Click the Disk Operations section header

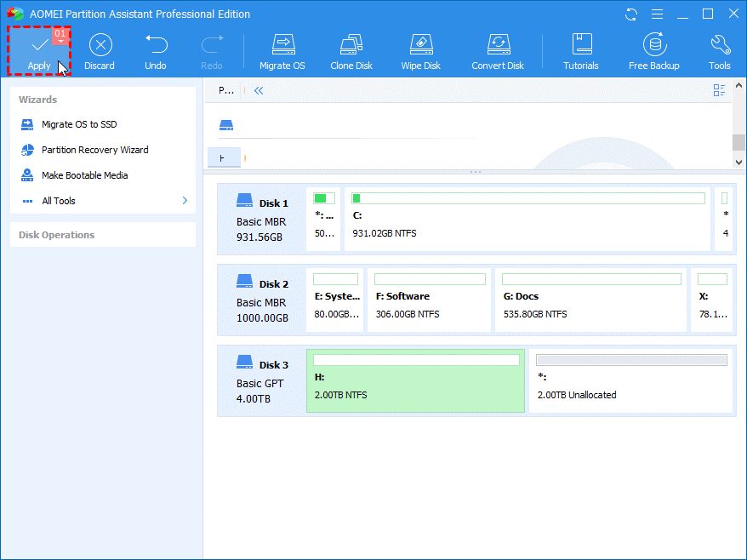(x=56, y=235)
